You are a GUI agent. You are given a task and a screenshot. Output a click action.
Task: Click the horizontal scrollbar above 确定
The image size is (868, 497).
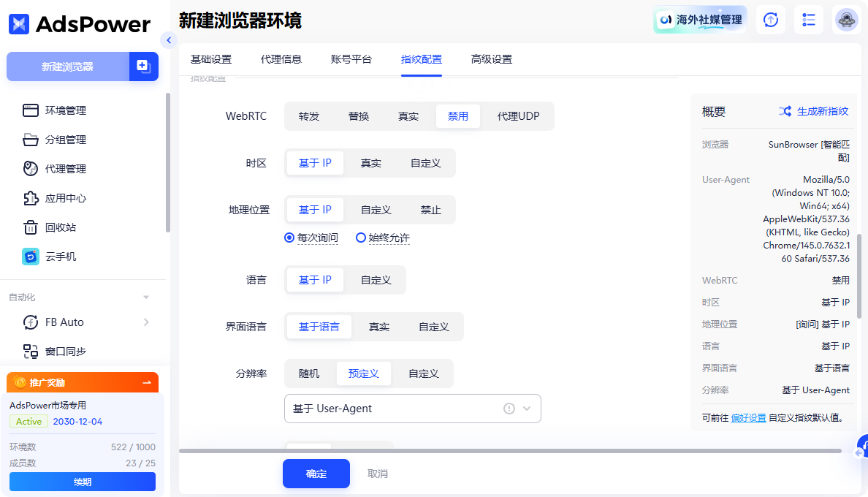click(510, 451)
